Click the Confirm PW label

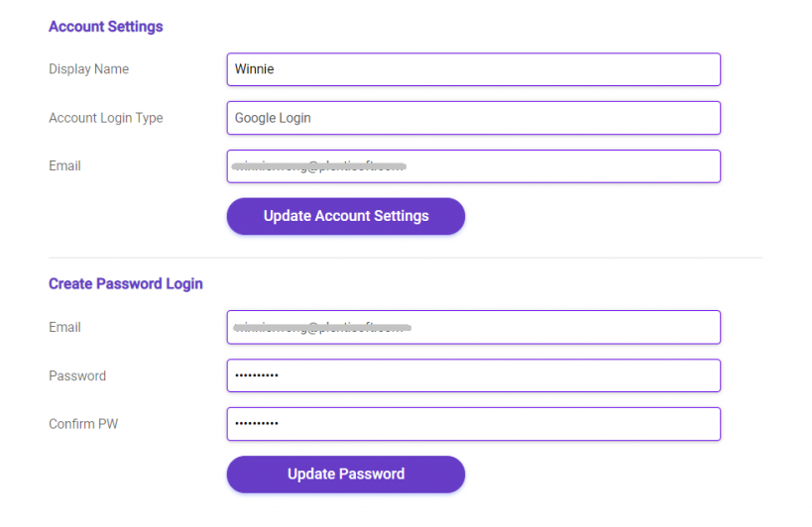(83, 424)
